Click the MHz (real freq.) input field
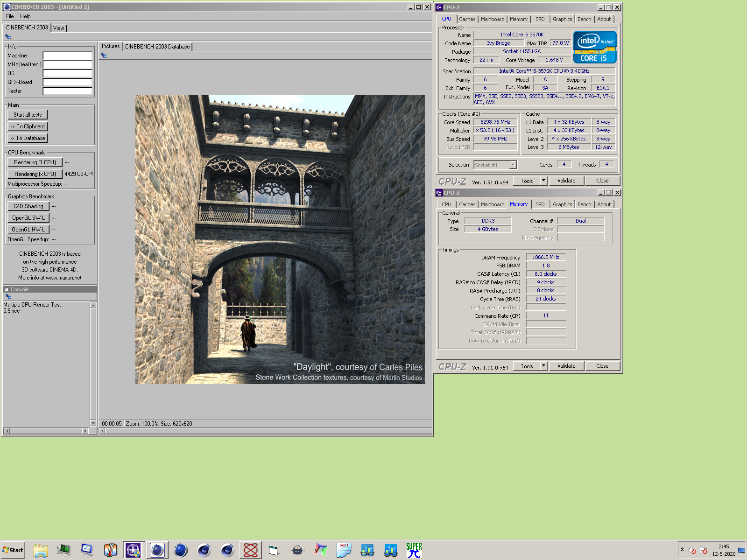The height and width of the screenshot is (560, 747). (x=68, y=64)
